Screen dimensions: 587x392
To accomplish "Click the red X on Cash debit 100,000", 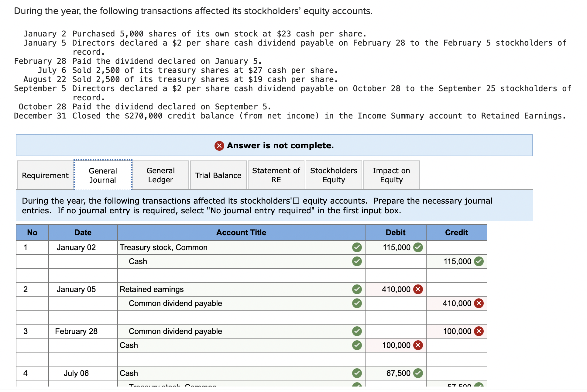I will click(x=418, y=345).
